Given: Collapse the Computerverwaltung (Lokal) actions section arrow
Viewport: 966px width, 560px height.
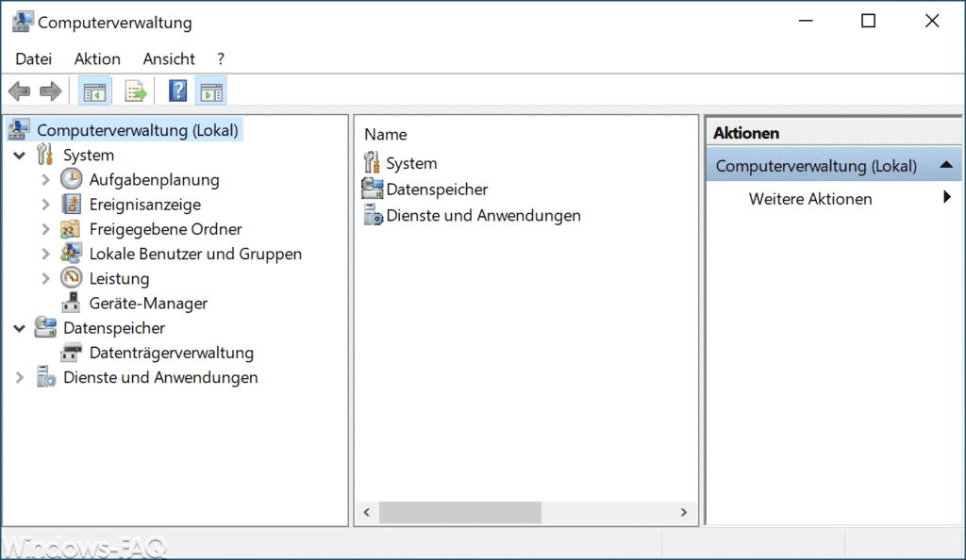Looking at the screenshot, I should coord(946,165).
